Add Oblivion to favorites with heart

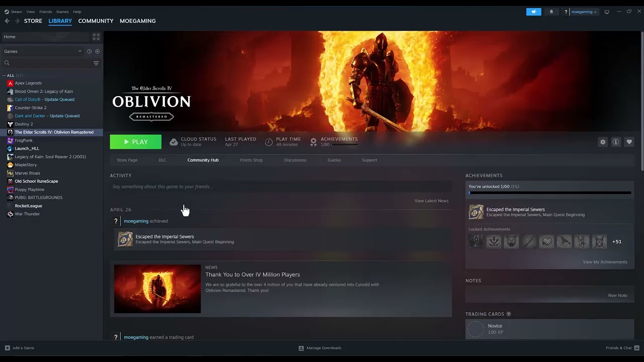[x=629, y=142]
